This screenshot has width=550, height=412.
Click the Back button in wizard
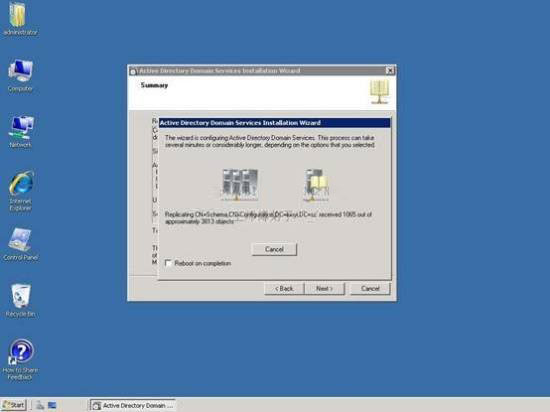click(x=284, y=289)
